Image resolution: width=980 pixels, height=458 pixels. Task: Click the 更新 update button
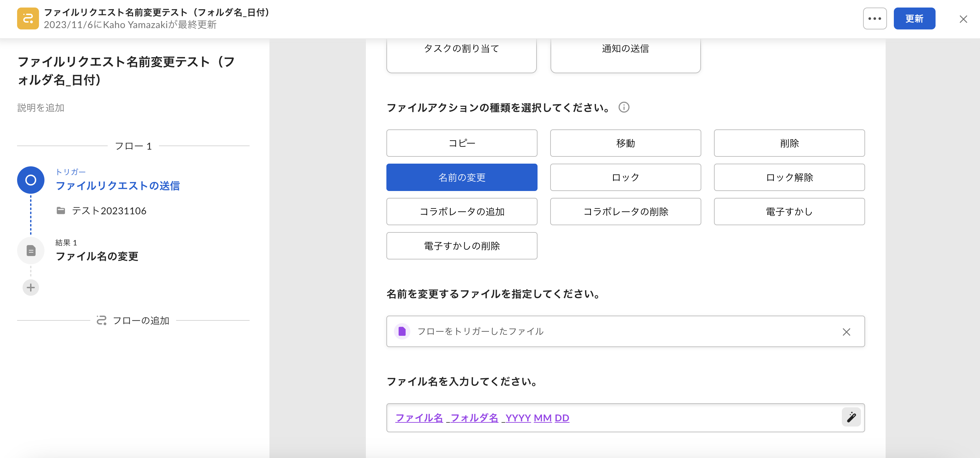(x=914, y=18)
